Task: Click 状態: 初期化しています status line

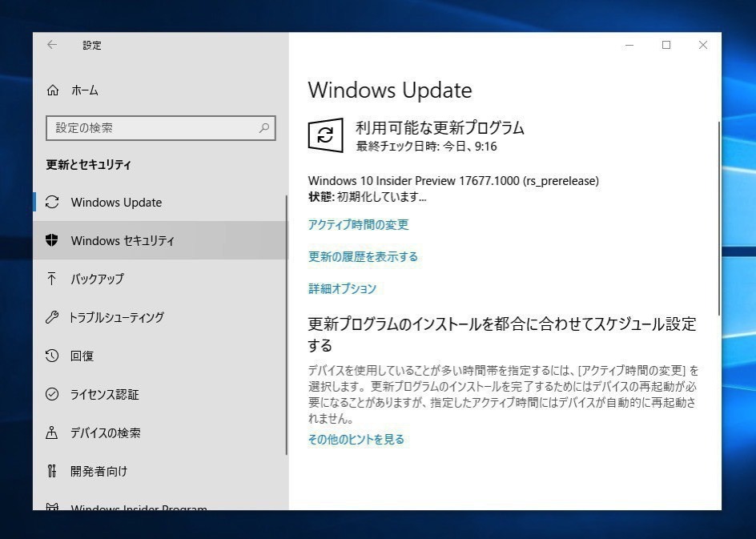Action: (x=367, y=197)
